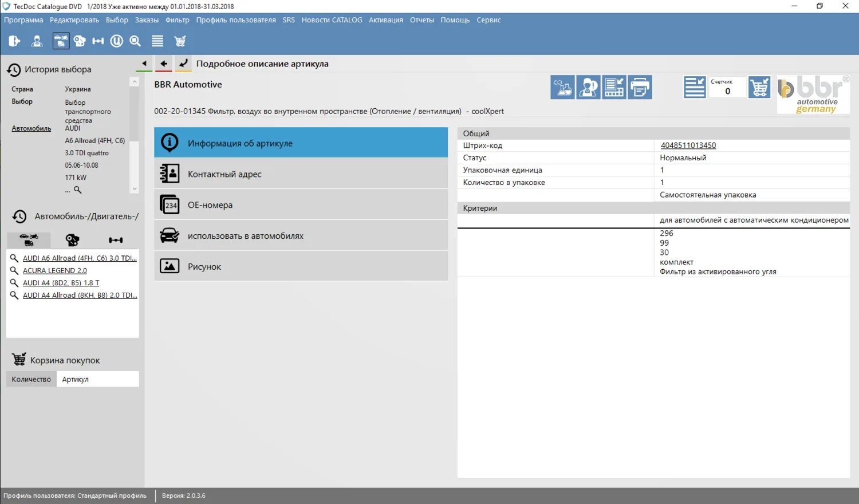
Task: Click the Корзина покупок cart icon
Action: point(19,360)
